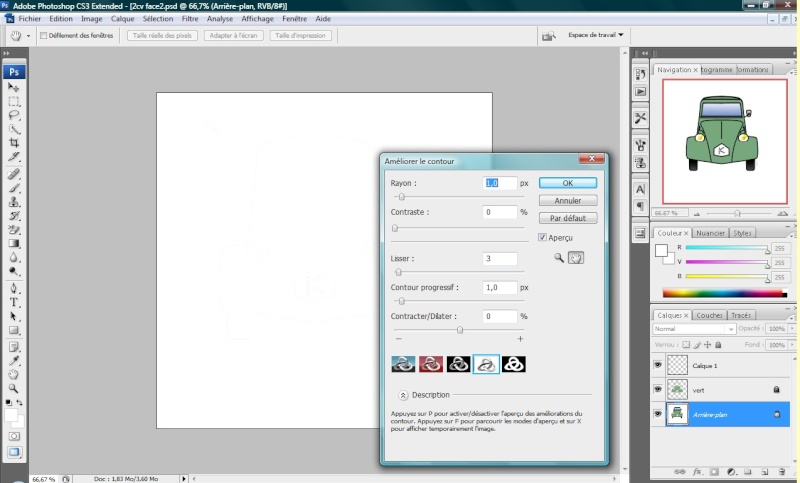Open the Fond value arrow

coord(792,345)
